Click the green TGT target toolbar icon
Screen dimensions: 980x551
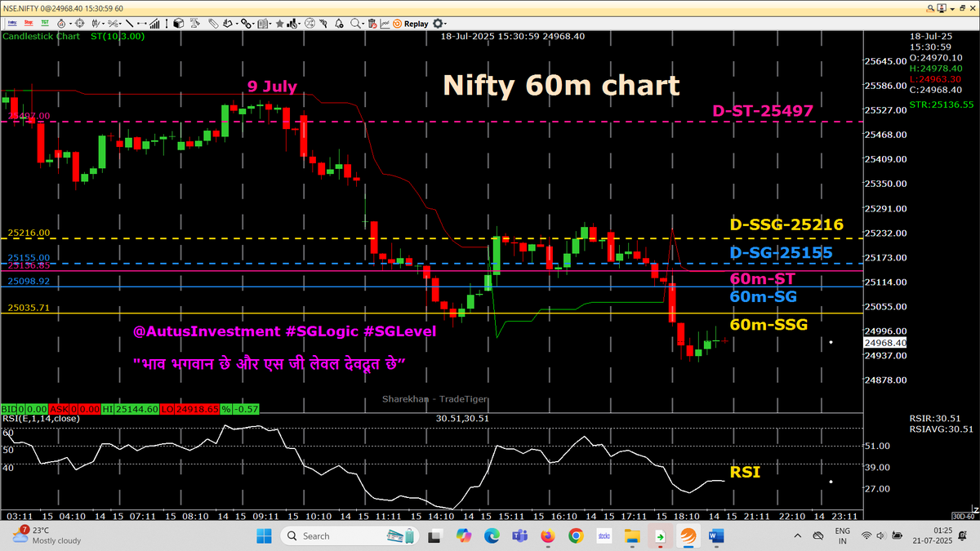click(45, 24)
